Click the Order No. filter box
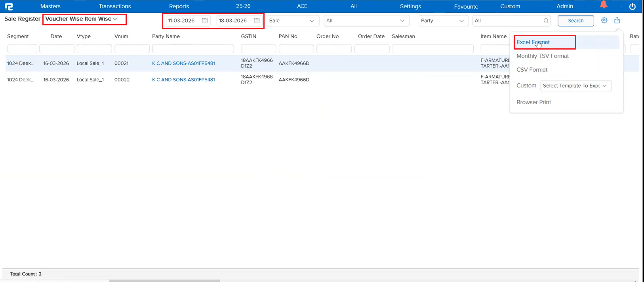 [x=334, y=48]
